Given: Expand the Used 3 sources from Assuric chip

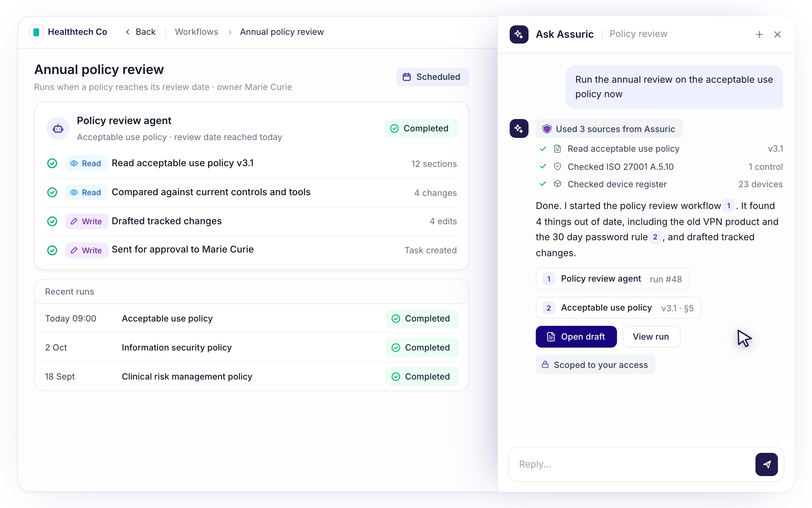Looking at the screenshot, I should point(609,129).
